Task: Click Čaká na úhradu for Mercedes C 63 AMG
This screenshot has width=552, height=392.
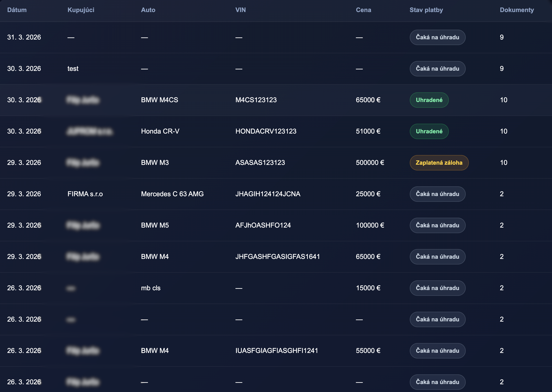Action: (437, 194)
